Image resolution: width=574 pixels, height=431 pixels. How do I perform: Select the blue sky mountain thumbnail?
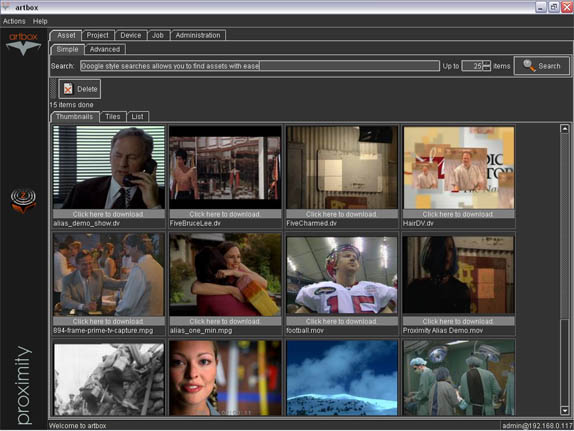point(342,379)
